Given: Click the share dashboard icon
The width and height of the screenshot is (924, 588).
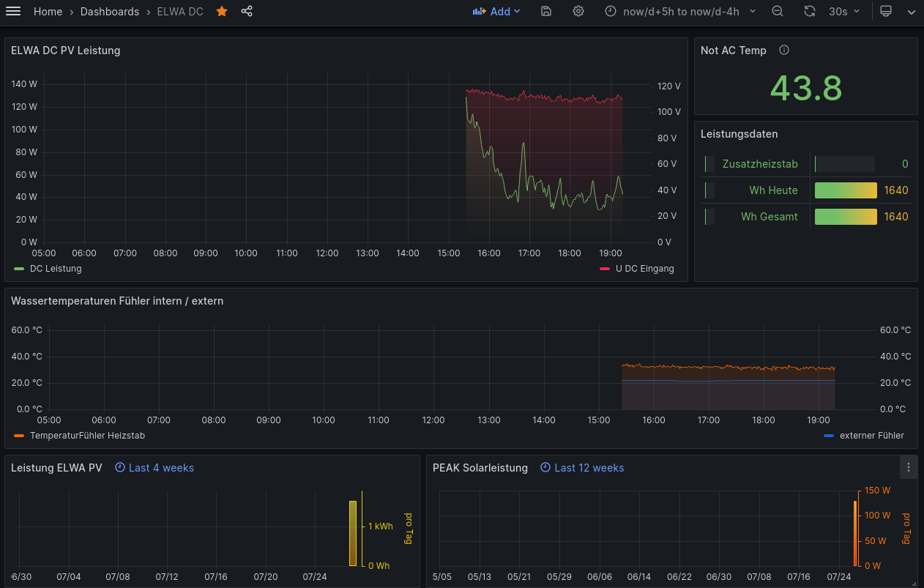Looking at the screenshot, I should tap(247, 12).
